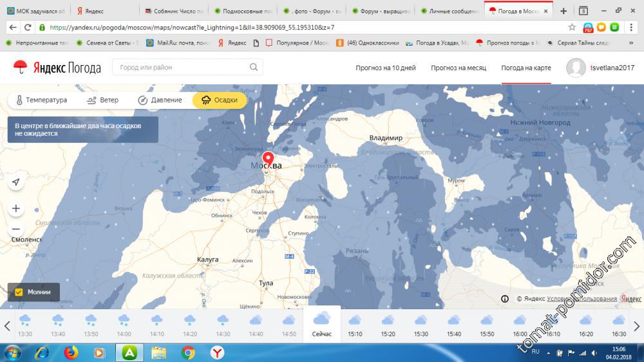
Task: Click the orange extension icon in toolbar
Action: tap(601, 27)
